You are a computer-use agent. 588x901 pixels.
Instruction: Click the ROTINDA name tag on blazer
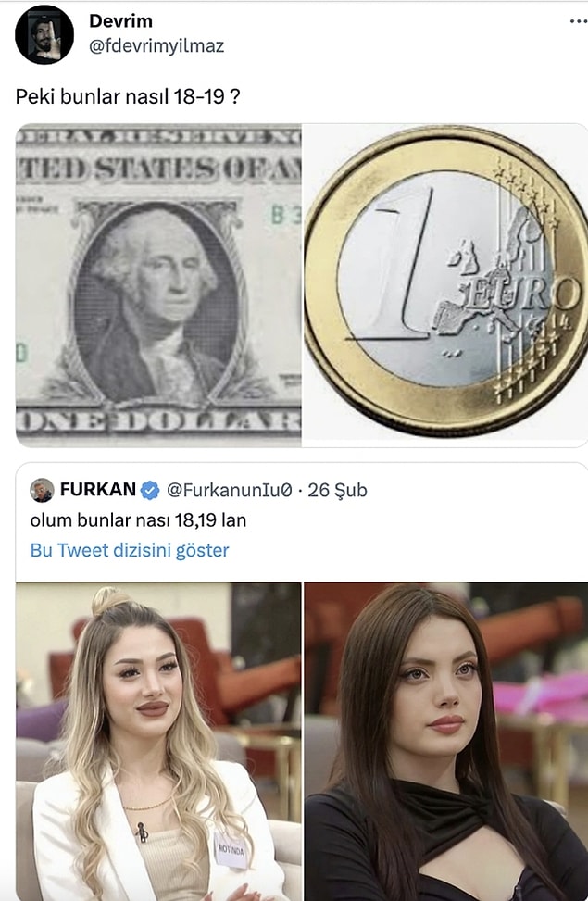pos(232,849)
